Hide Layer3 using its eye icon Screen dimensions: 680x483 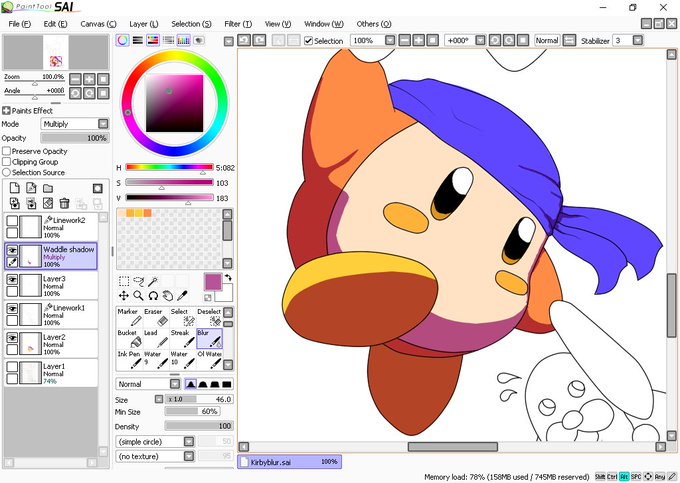[12, 280]
